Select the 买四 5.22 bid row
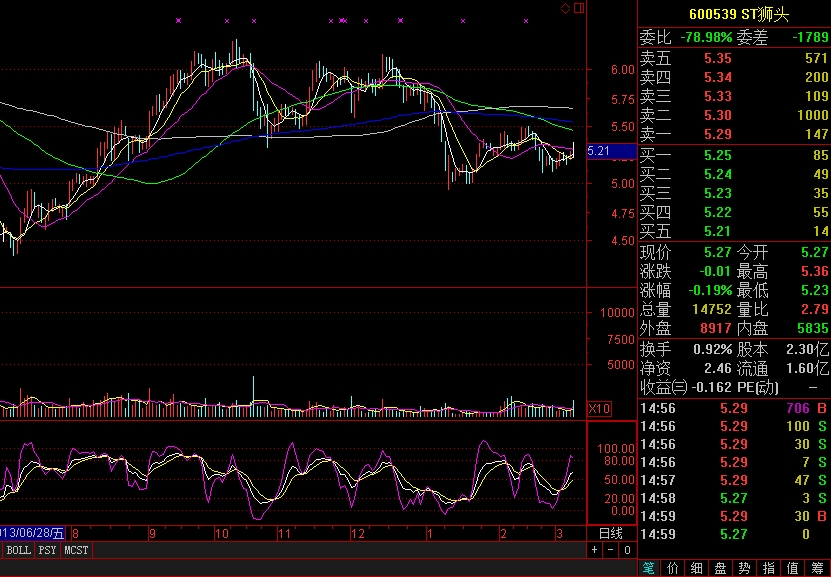Image resolution: width=831 pixels, height=577 pixels. pyautogui.click(x=734, y=212)
